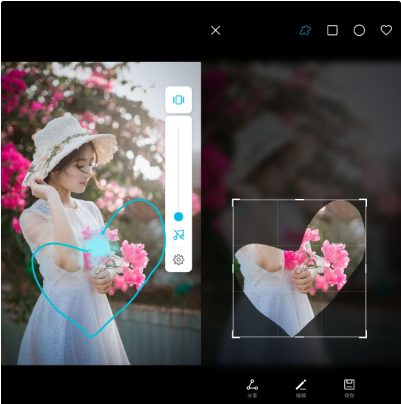Tap the share icon (分享)

point(252,388)
